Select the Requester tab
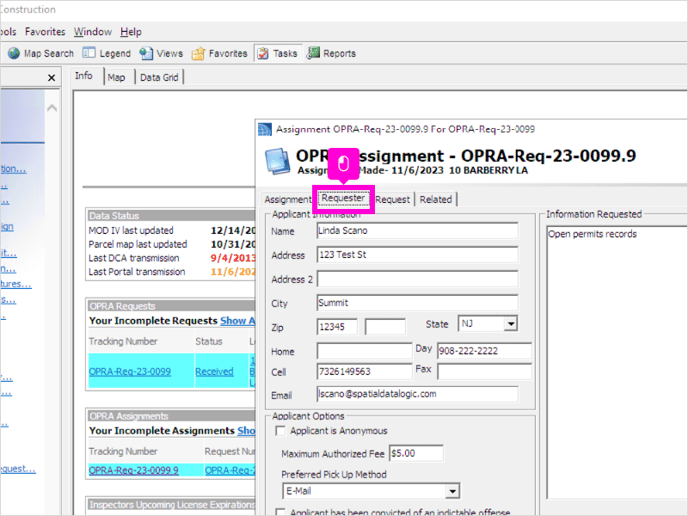688x516 pixels. click(343, 198)
